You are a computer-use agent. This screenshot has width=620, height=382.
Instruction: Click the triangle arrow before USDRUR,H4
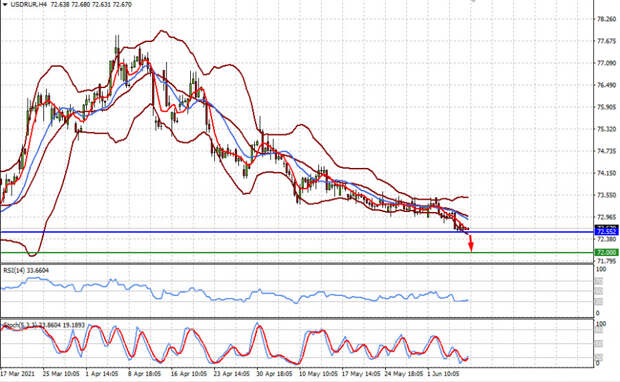[x=5, y=5]
